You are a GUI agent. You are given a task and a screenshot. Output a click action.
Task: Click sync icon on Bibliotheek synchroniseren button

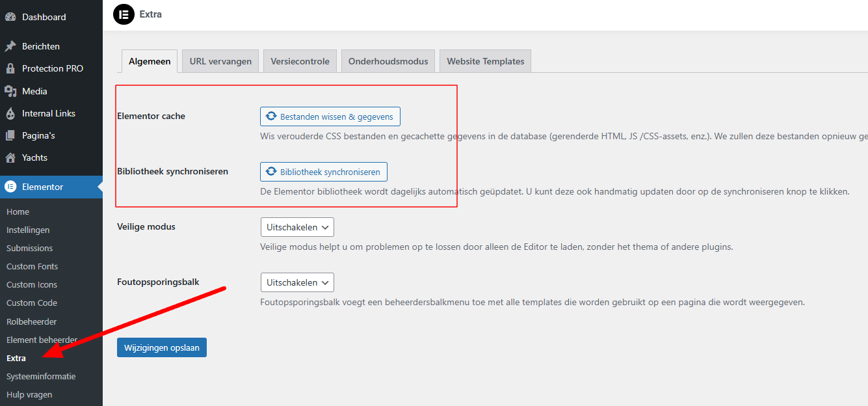pos(272,172)
